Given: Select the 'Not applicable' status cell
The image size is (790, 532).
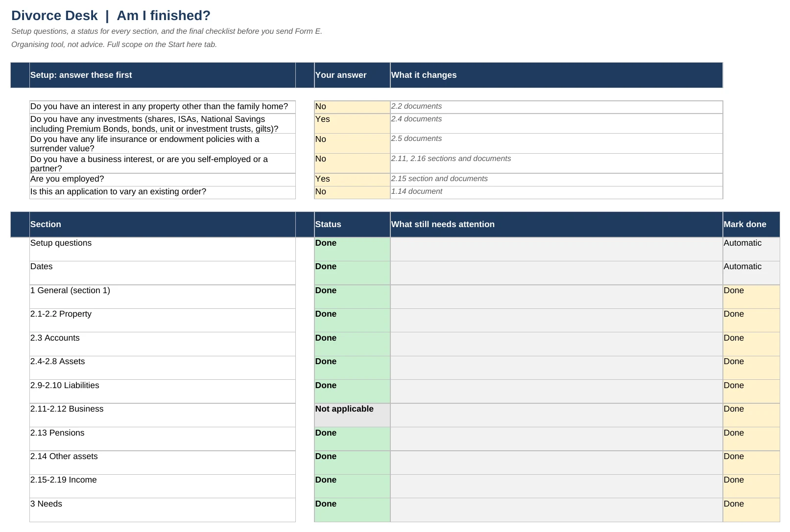Looking at the screenshot, I should coord(352,415).
